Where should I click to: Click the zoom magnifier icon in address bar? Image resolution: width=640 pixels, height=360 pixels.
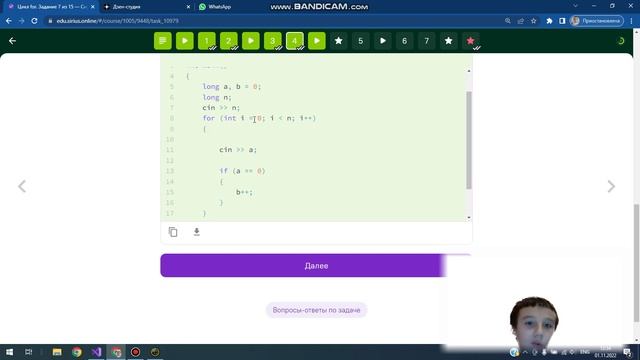(x=508, y=21)
